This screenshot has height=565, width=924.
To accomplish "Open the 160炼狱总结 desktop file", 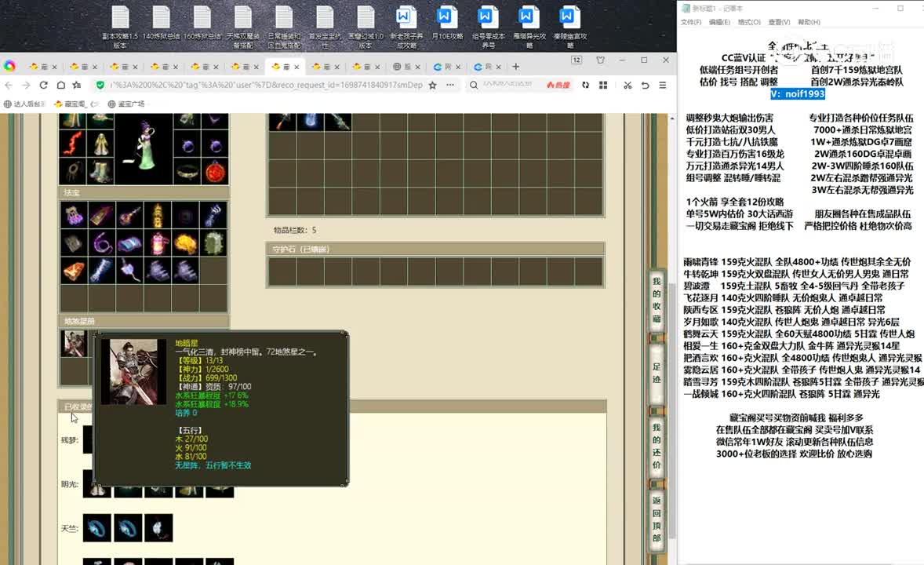I will tap(202, 24).
